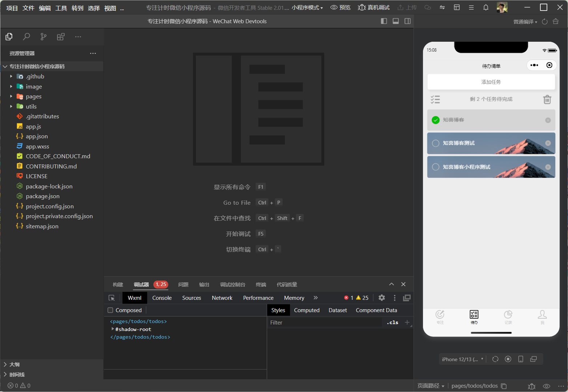The image size is (568, 392).
Task: Open the iPhone 12/13 device dropdown
Action: 462,359
